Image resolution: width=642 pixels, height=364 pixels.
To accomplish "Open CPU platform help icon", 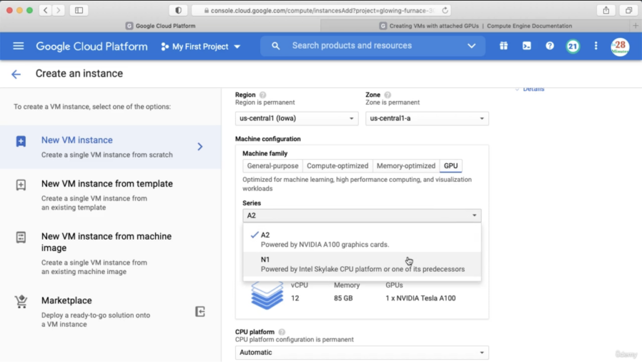I will click(282, 332).
